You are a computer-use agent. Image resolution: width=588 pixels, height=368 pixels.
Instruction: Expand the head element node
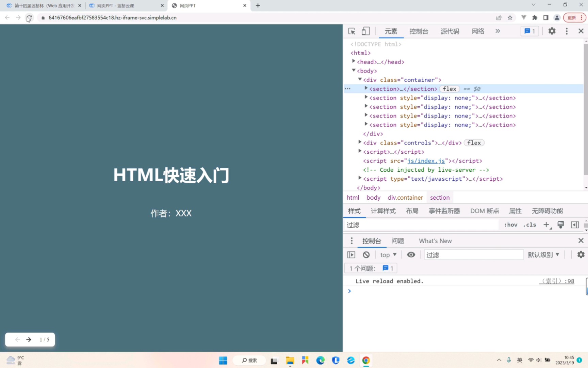click(x=354, y=61)
